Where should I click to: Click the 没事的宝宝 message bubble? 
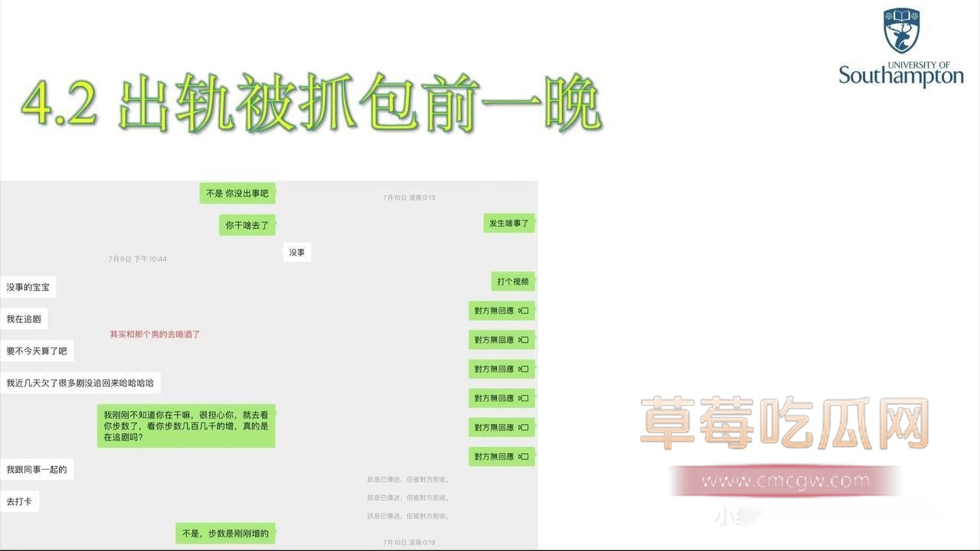[28, 287]
